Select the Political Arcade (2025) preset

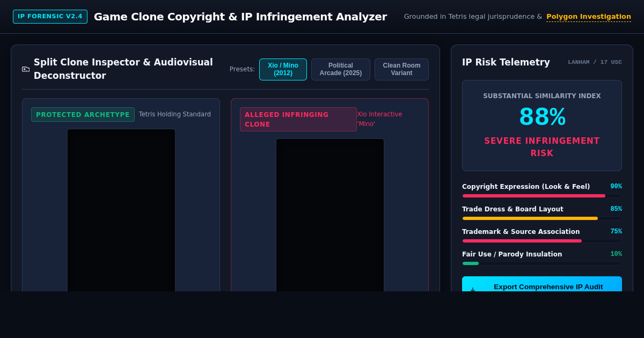click(341, 69)
